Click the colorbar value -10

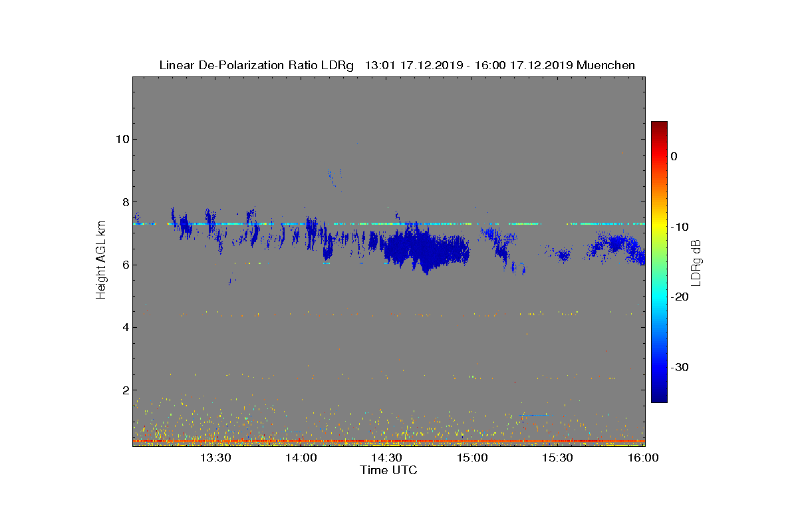pos(680,227)
